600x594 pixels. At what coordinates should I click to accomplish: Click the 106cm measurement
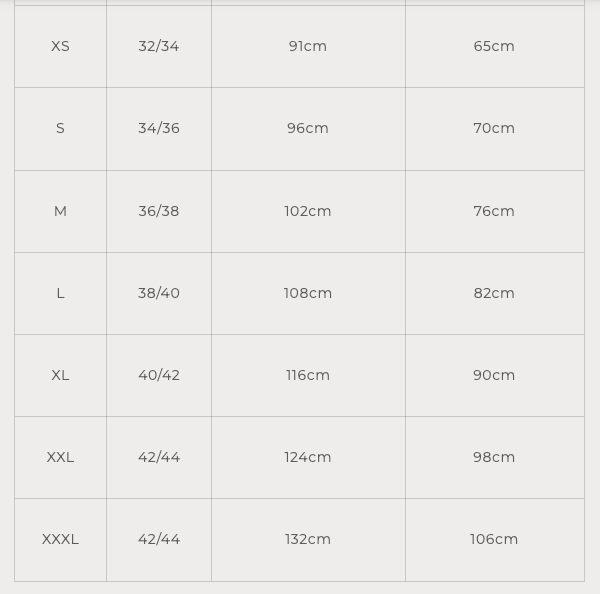click(494, 539)
